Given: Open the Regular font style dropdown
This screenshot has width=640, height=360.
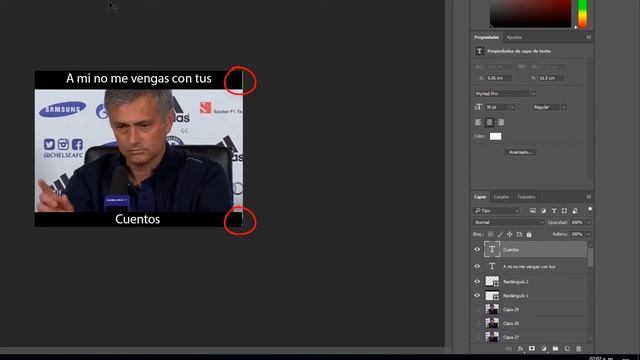Looking at the screenshot, I should click(549, 107).
